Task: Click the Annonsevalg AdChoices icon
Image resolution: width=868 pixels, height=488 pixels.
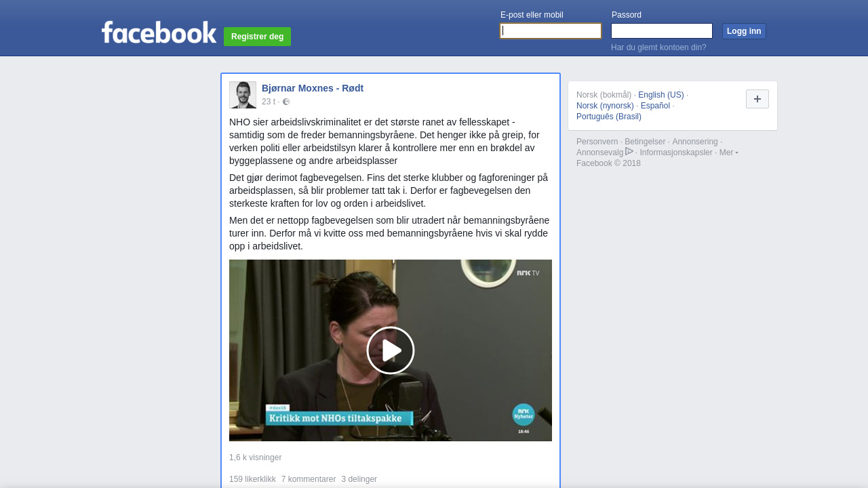Action: click(629, 152)
